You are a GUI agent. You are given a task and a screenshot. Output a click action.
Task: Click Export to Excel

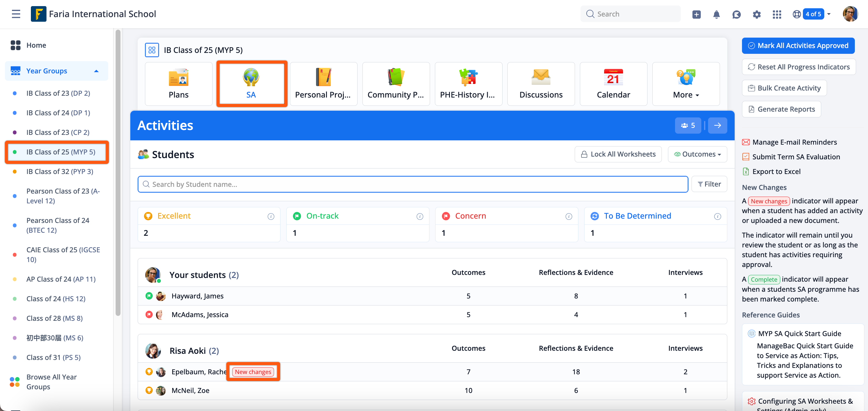pyautogui.click(x=771, y=172)
